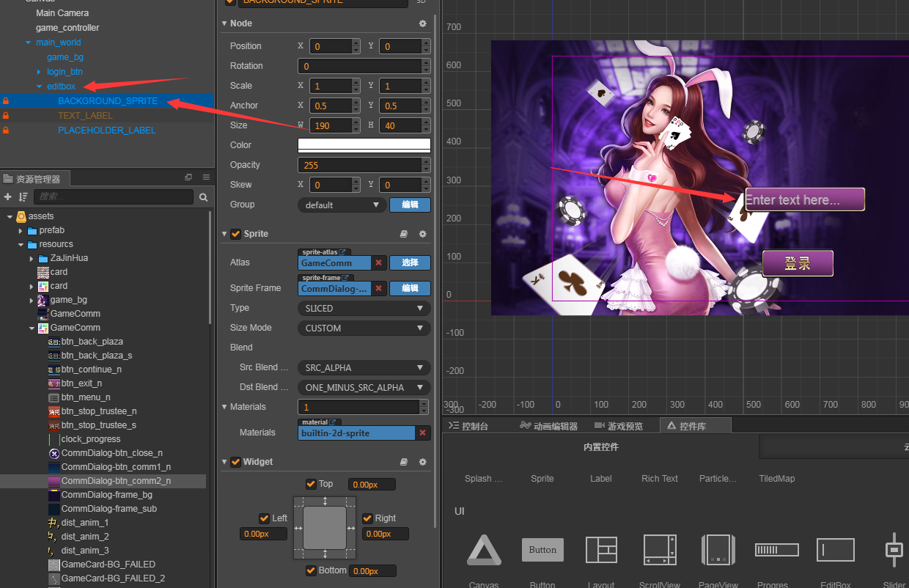
Task: Open the Sprite component gear menu
Action: [x=422, y=234]
